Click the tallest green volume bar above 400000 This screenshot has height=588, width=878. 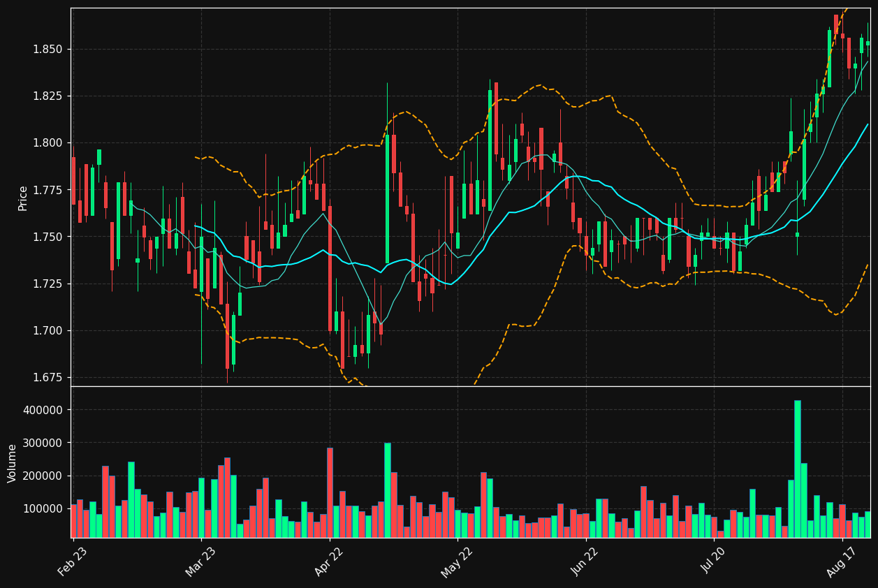[x=798, y=469]
